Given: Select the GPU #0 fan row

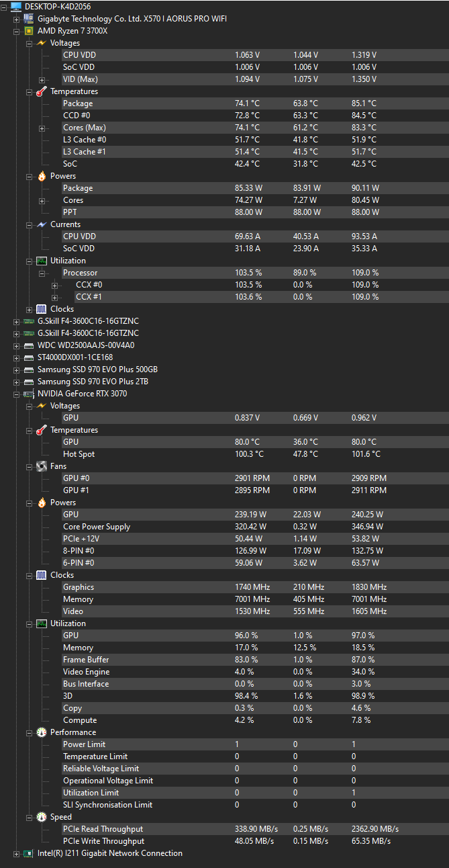Looking at the screenshot, I should [255, 478].
